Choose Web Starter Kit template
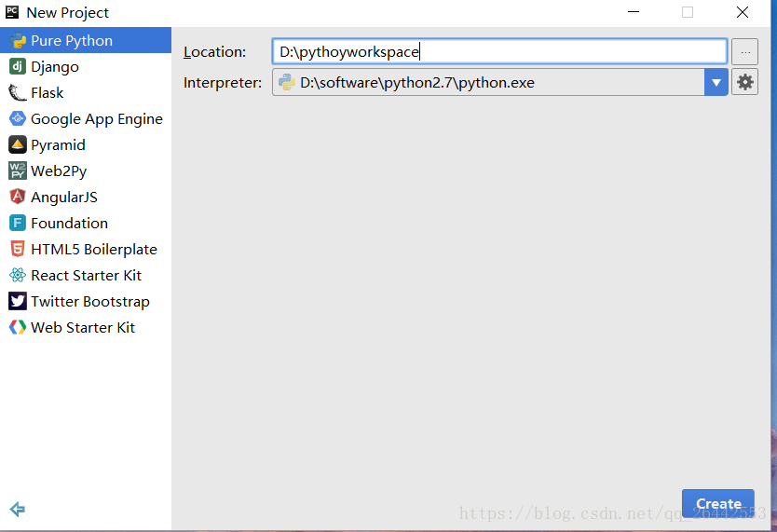 (86, 327)
